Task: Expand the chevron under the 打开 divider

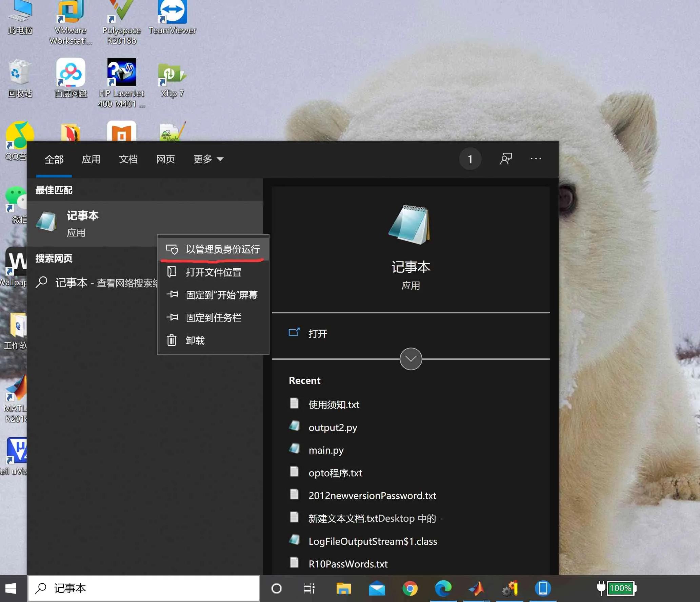Action: coord(411,359)
